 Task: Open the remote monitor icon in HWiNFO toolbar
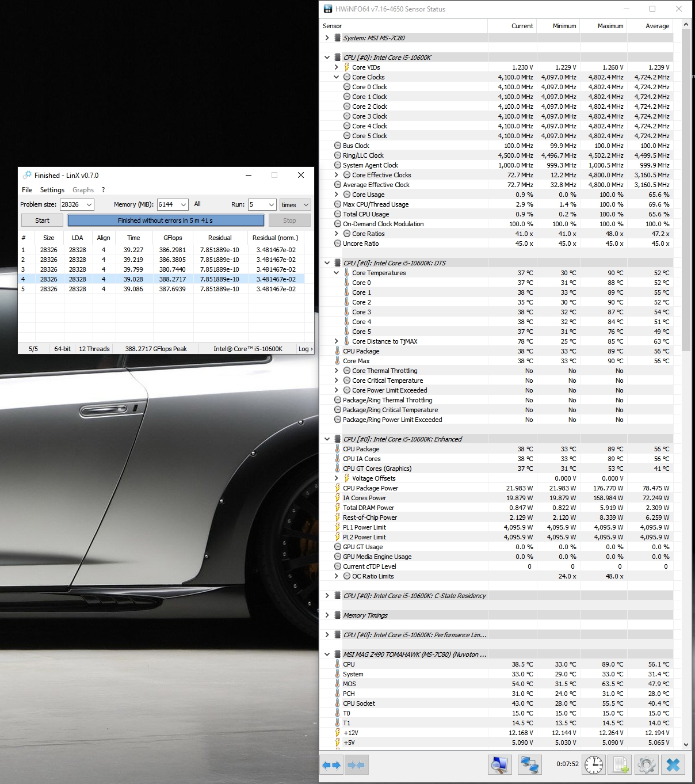coord(499,765)
